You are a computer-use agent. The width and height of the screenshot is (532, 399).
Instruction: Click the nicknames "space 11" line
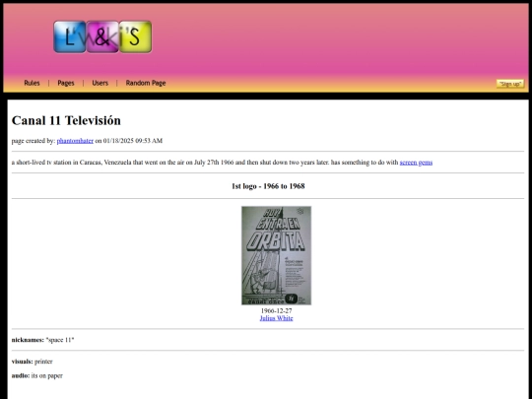point(42,340)
